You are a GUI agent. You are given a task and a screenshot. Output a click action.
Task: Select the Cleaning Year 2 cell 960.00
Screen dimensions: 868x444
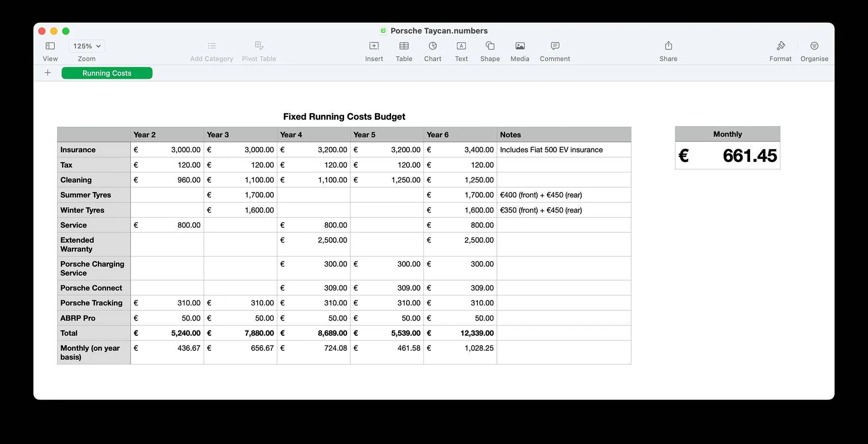coord(167,180)
